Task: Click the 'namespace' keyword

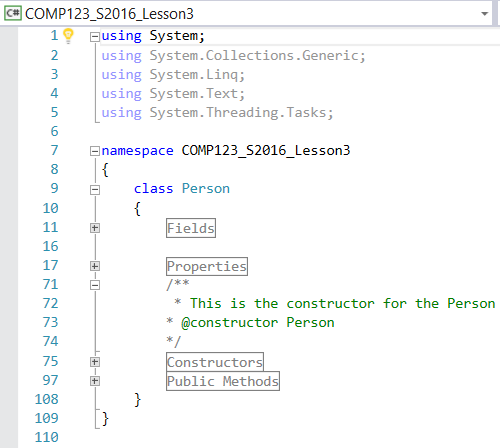Action: pos(137,151)
